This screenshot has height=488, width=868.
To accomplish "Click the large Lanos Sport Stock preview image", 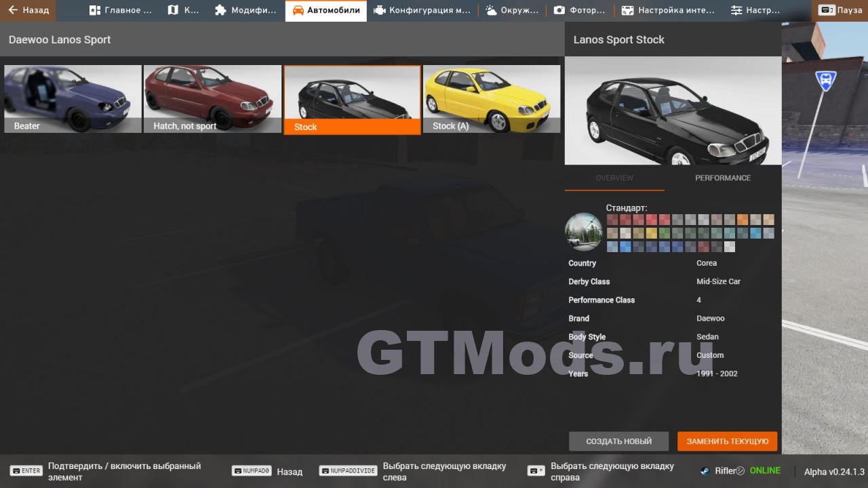I will (673, 110).
